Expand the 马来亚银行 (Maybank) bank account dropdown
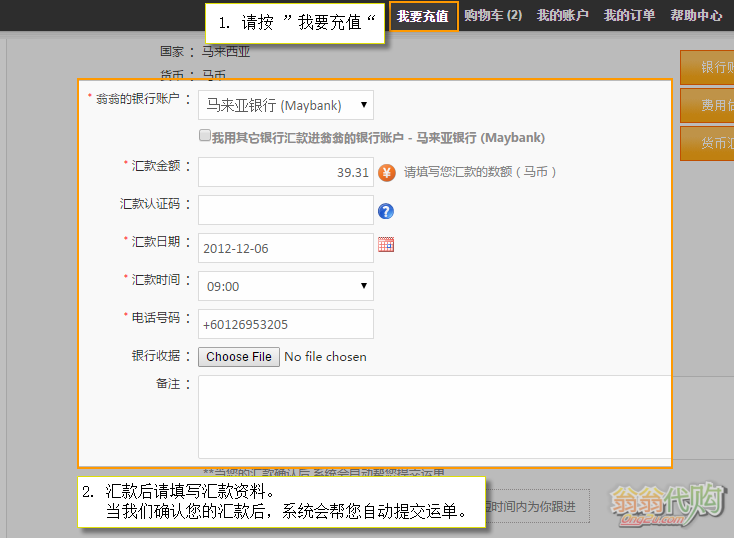734x538 pixels. click(286, 105)
